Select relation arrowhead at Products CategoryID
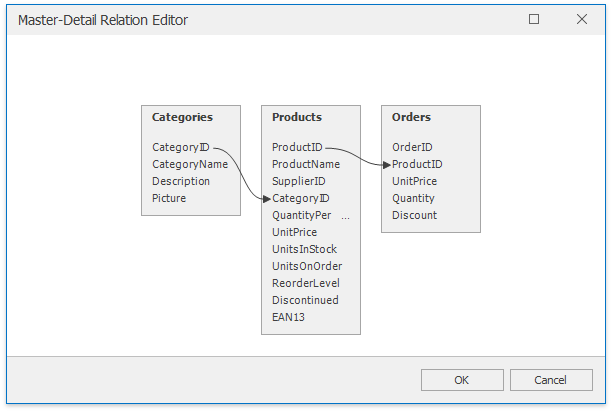Image resolution: width=612 pixels, height=412 pixels. [x=267, y=199]
